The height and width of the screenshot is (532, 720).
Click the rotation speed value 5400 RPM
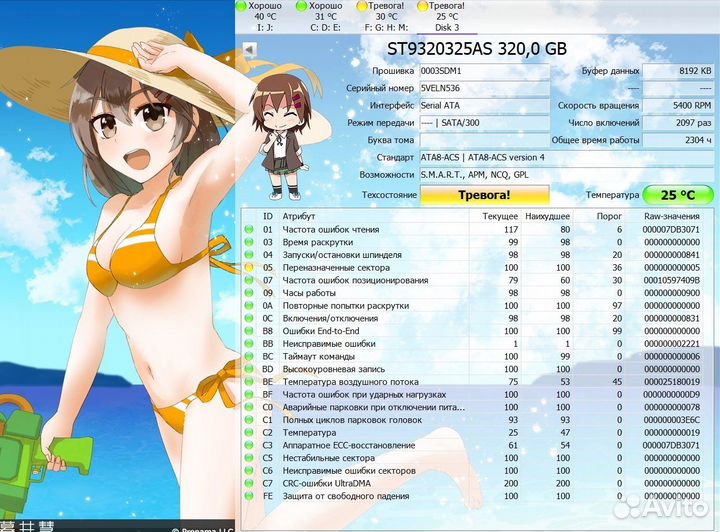pos(678,106)
